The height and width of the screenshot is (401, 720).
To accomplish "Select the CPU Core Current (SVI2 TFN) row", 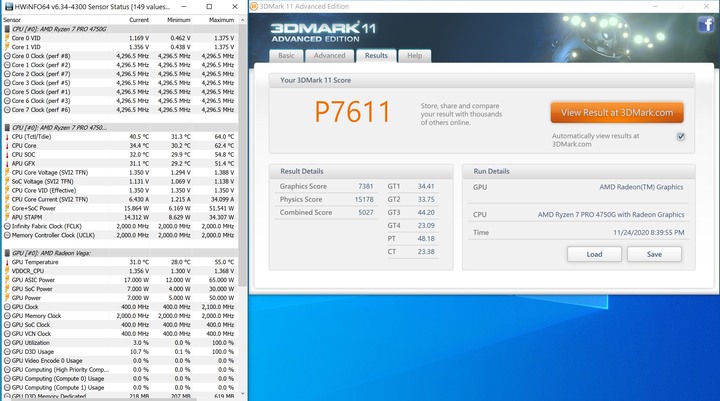I will pos(121,199).
